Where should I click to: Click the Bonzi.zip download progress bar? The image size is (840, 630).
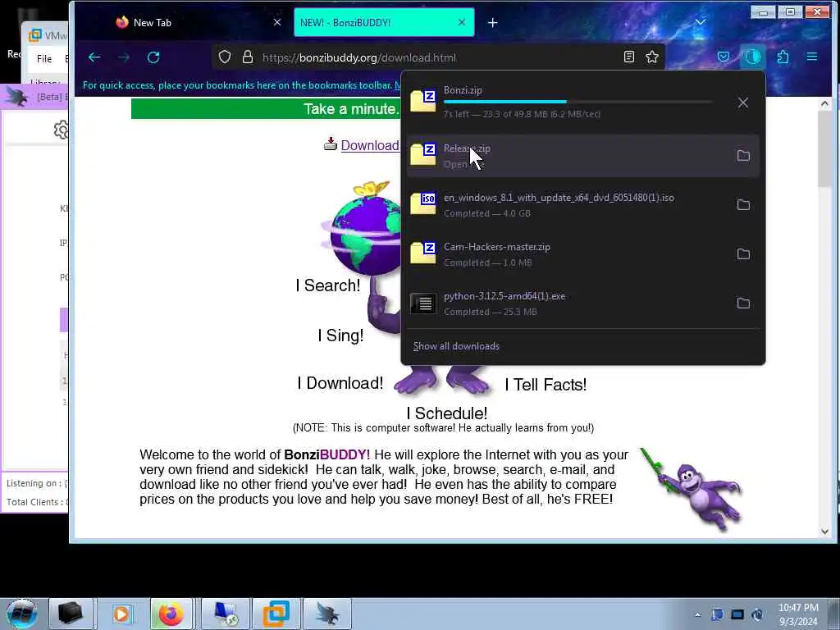[x=577, y=101]
